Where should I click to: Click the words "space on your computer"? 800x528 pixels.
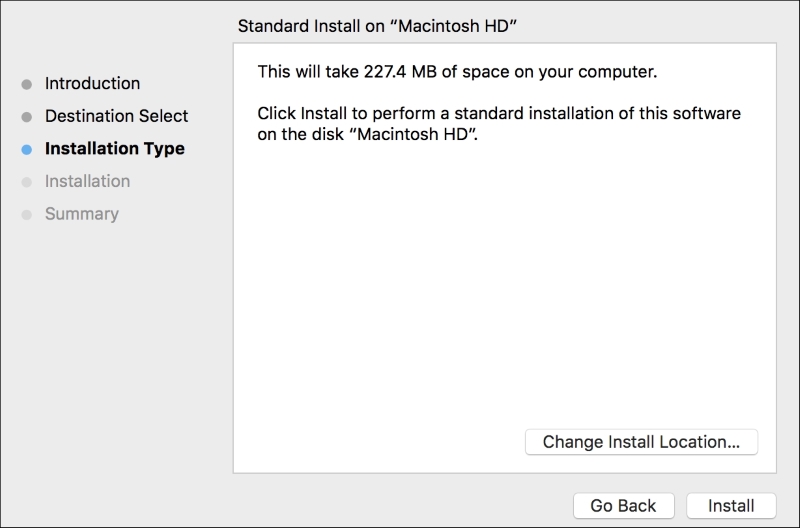[573, 72]
